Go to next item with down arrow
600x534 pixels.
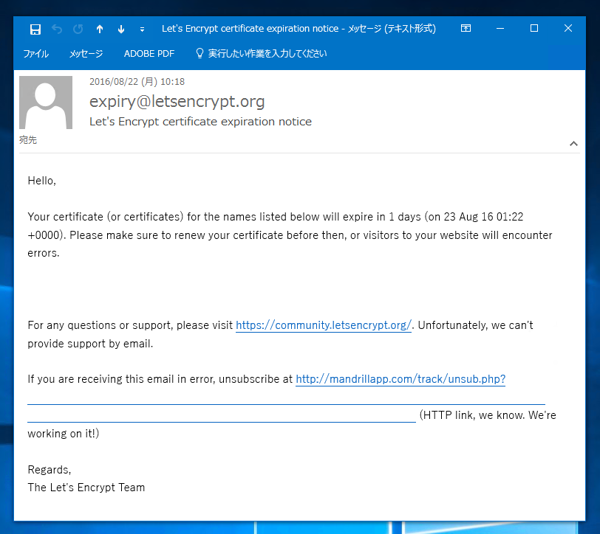[x=121, y=29]
